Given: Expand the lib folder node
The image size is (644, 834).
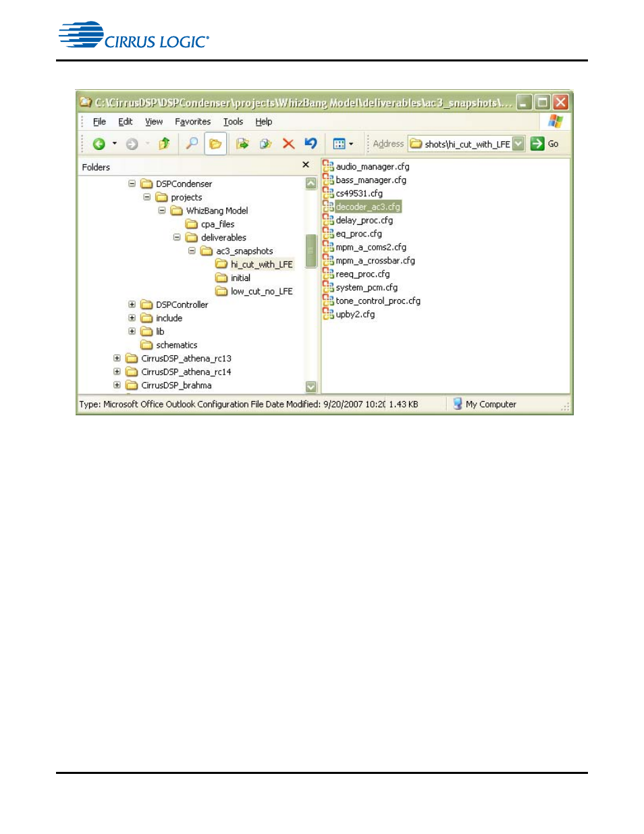Looking at the screenshot, I should [x=132, y=332].
